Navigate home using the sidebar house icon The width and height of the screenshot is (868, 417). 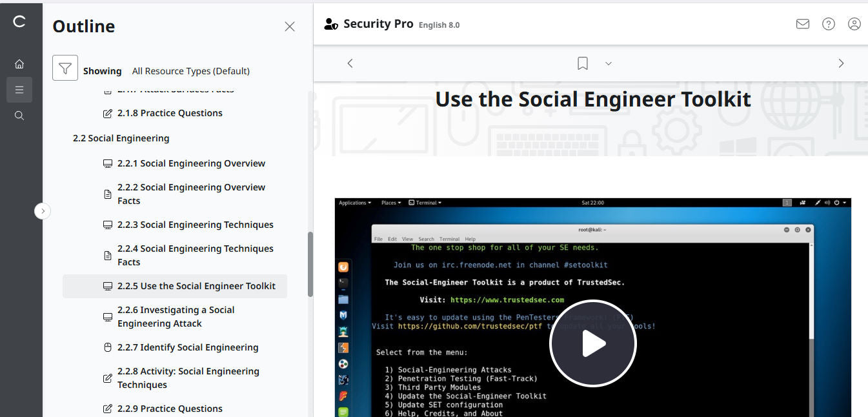pyautogui.click(x=19, y=63)
